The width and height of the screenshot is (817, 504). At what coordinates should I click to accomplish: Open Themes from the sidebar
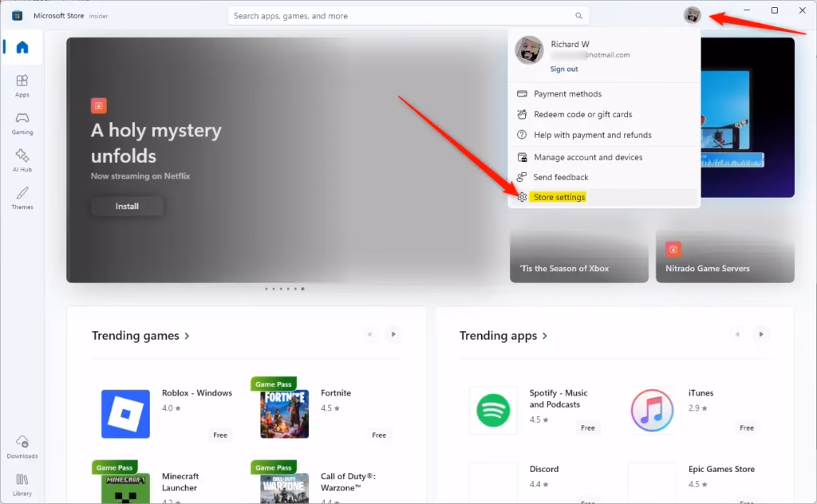click(x=22, y=197)
